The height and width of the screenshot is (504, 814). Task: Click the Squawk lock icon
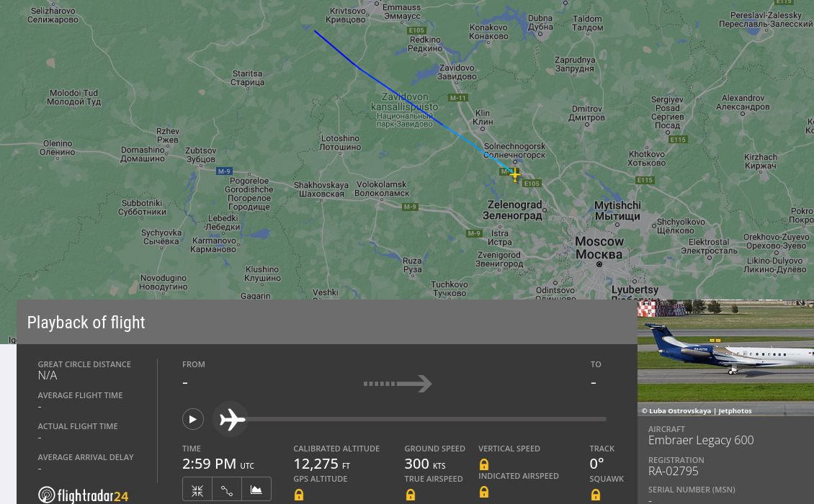[x=596, y=495]
